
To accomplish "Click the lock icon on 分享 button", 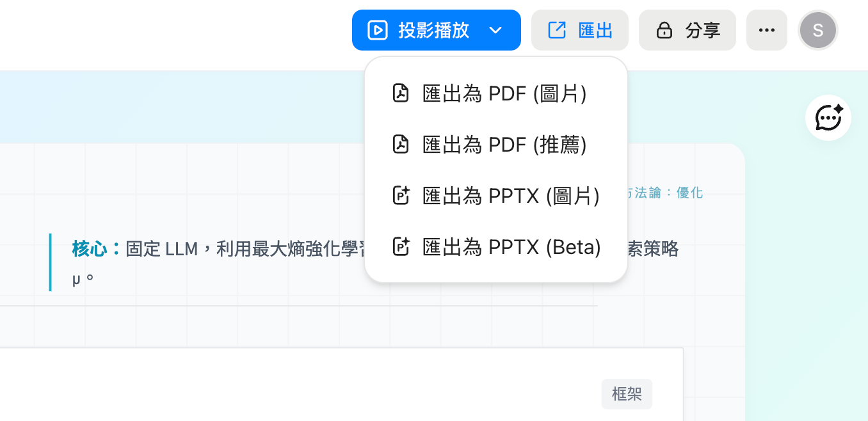I will tap(666, 29).
